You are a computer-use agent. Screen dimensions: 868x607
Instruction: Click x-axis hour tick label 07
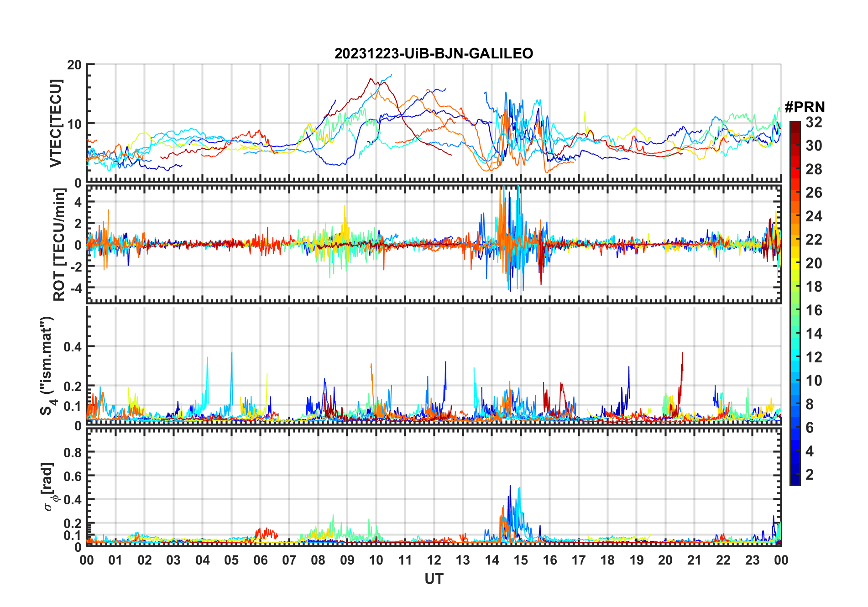pos(289,560)
